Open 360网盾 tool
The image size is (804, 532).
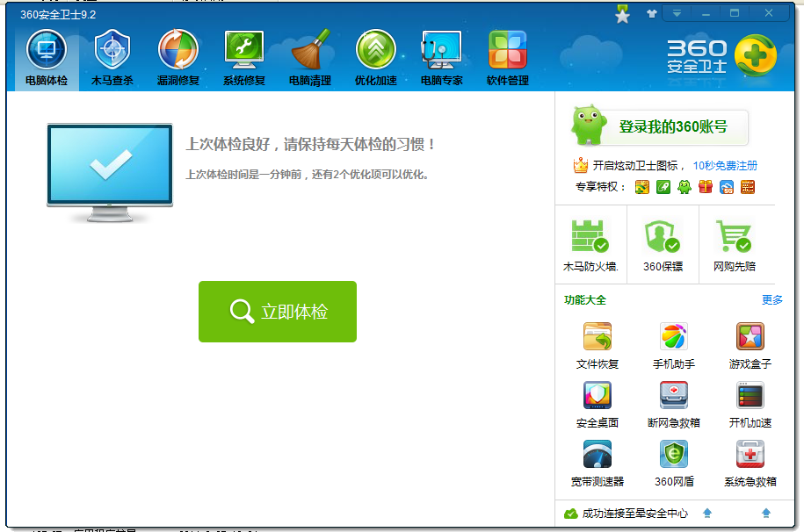point(674,464)
